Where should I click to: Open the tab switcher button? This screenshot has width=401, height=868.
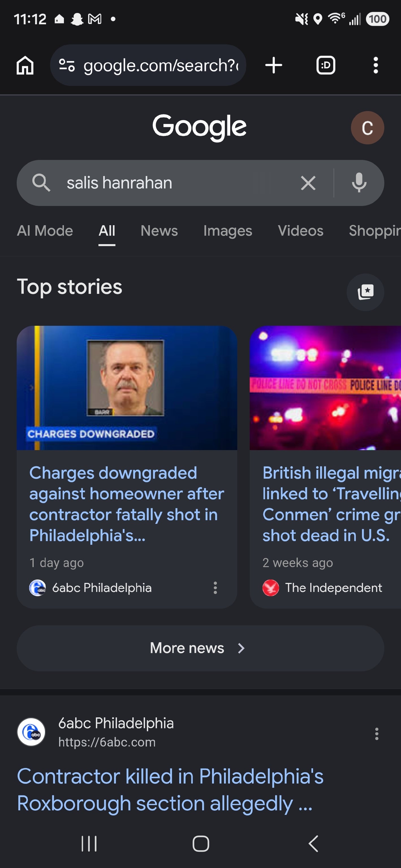(x=325, y=65)
